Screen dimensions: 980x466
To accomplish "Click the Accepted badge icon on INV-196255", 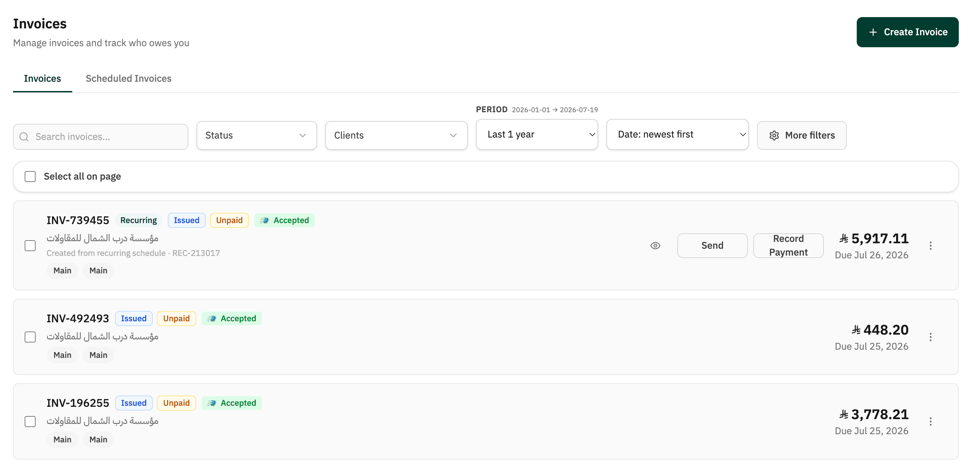I will (212, 403).
